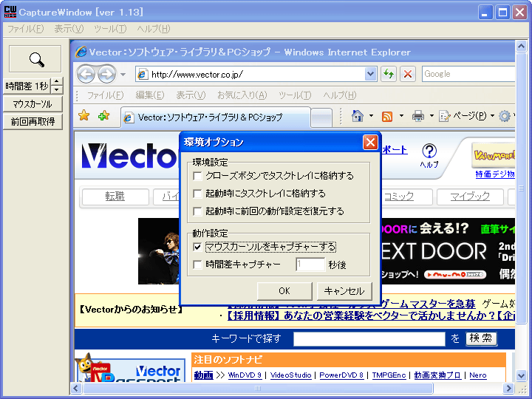The height and width of the screenshot is (399, 532).
Task: Click the キャンセル button
Action: 344,291
